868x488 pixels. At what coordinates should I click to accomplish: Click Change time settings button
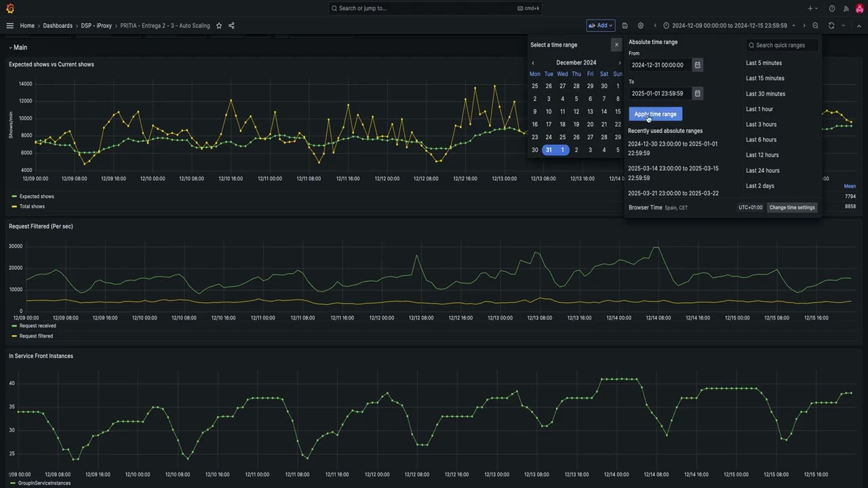[x=792, y=207]
